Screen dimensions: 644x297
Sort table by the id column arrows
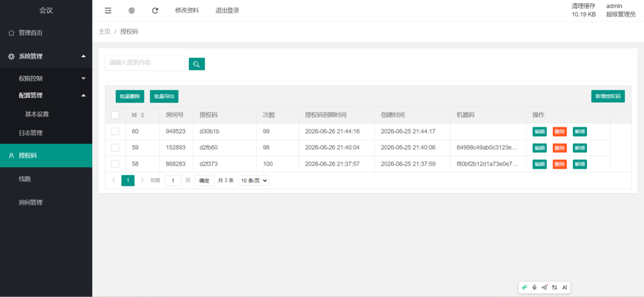point(142,115)
